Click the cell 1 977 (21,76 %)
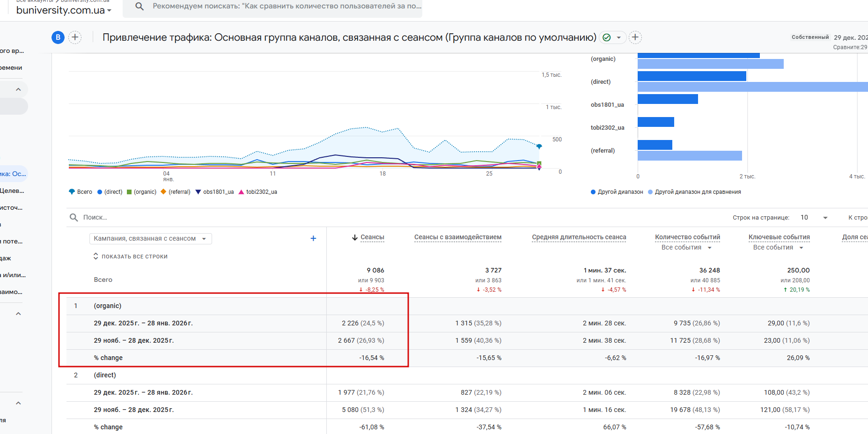The height and width of the screenshot is (434, 868). 361,393
